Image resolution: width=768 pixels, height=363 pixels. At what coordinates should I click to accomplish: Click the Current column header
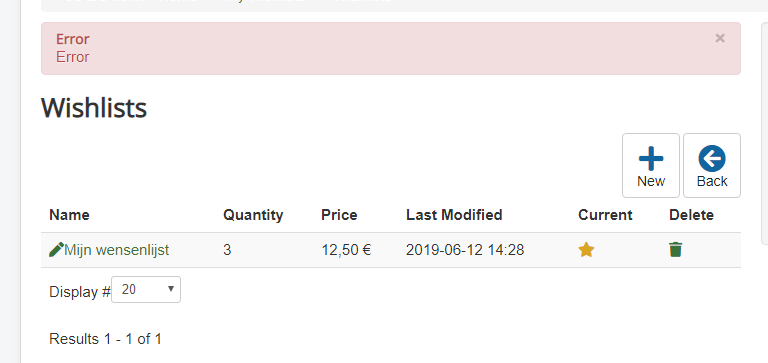click(x=605, y=215)
